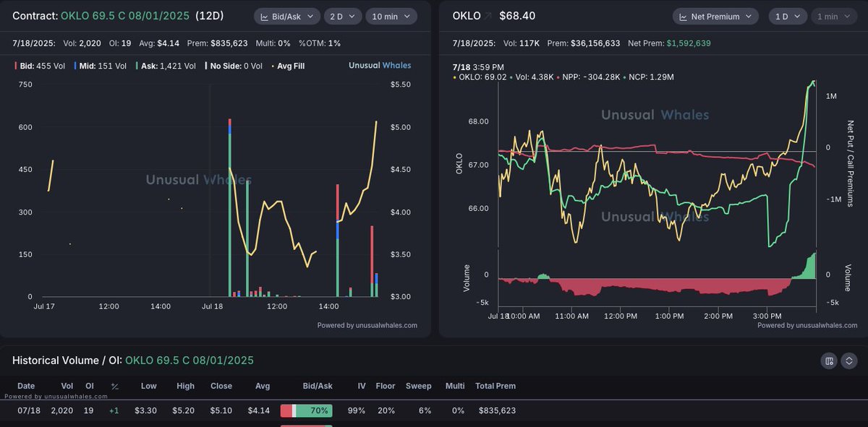Toggle the No Side volume legend series

233,66
